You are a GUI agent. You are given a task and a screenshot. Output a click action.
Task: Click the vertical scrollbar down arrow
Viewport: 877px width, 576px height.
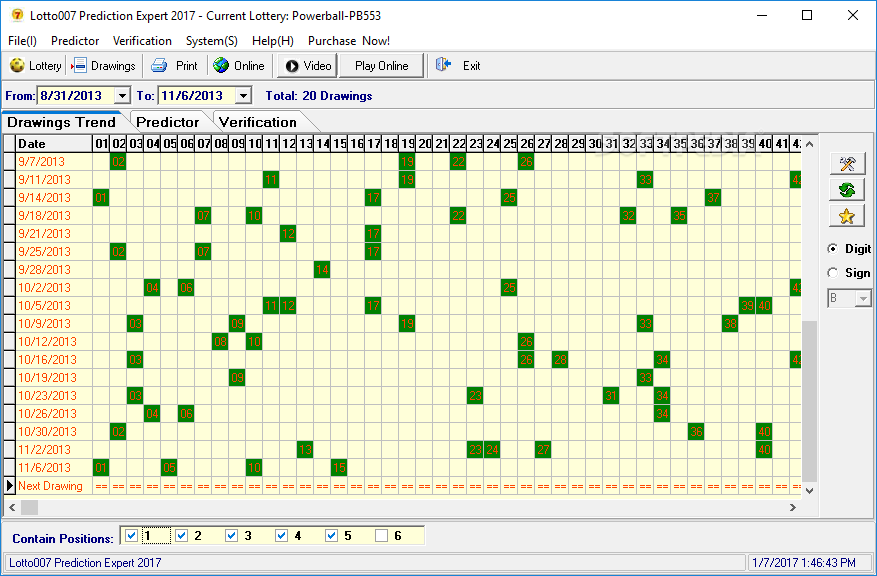(x=809, y=490)
